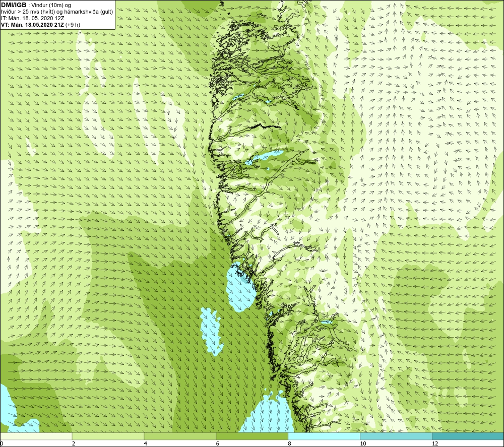Click the scale label '2'

click(x=74, y=443)
